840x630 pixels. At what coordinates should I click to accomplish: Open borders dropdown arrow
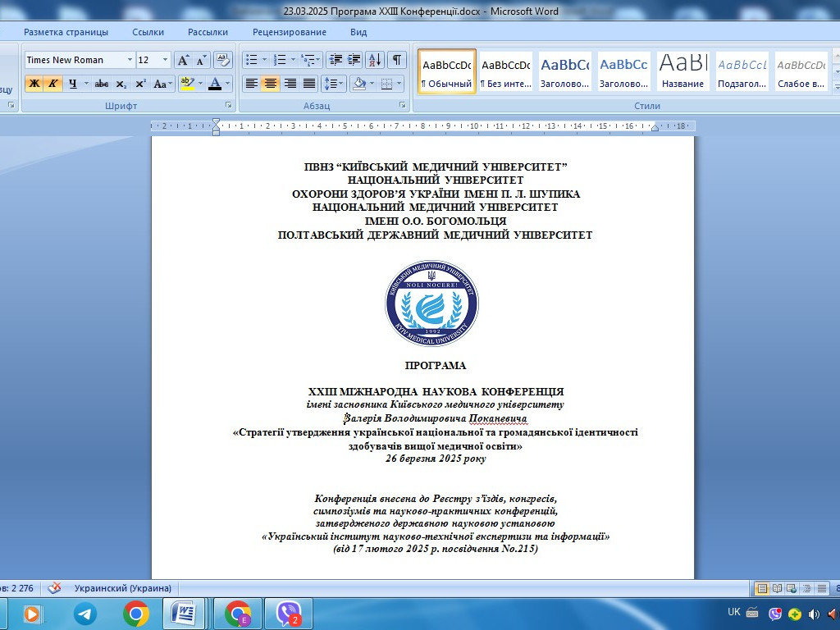pos(399,84)
